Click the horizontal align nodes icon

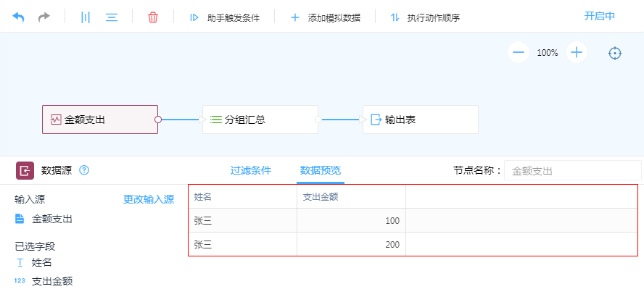coord(112,17)
